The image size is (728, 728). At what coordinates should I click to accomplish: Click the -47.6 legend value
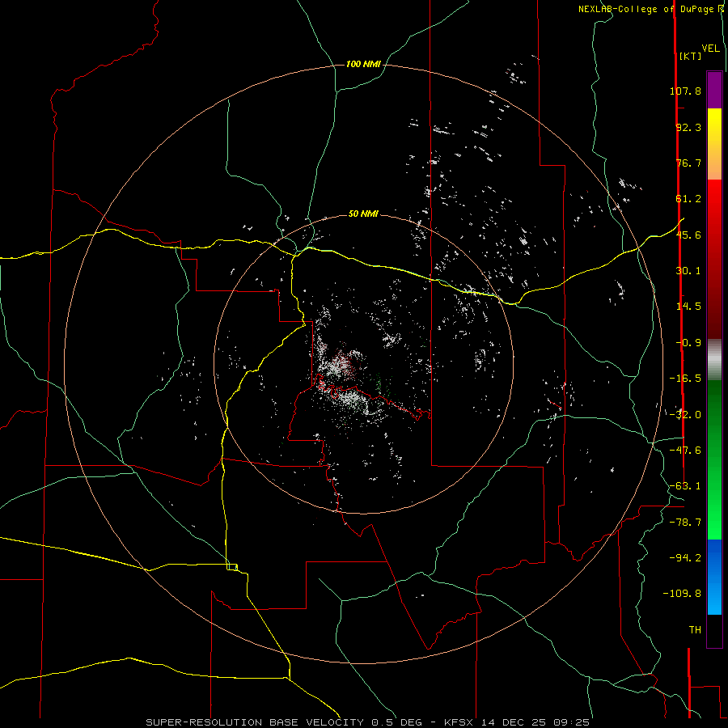pyautogui.click(x=685, y=451)
